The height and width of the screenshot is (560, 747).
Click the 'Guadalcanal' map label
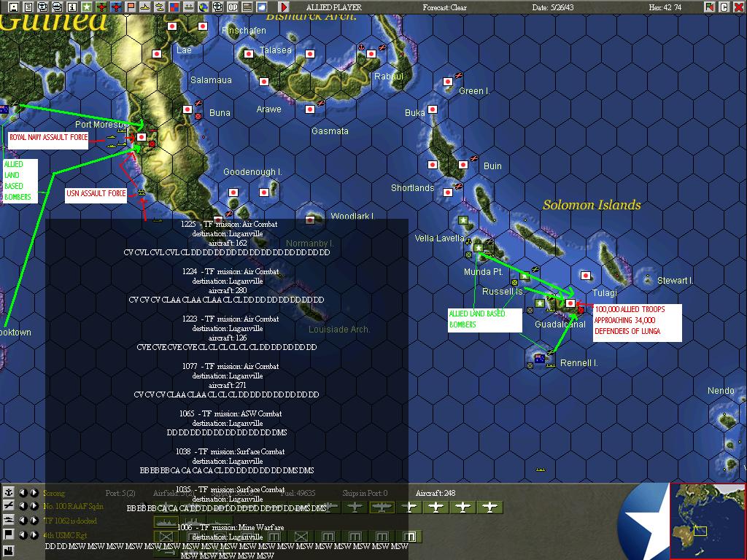560,324
